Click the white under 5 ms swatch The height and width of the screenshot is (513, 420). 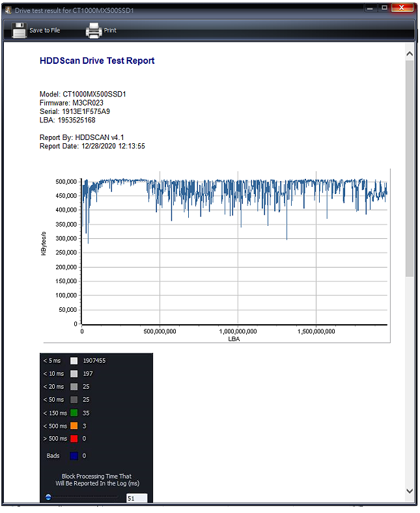coord(74,361)
